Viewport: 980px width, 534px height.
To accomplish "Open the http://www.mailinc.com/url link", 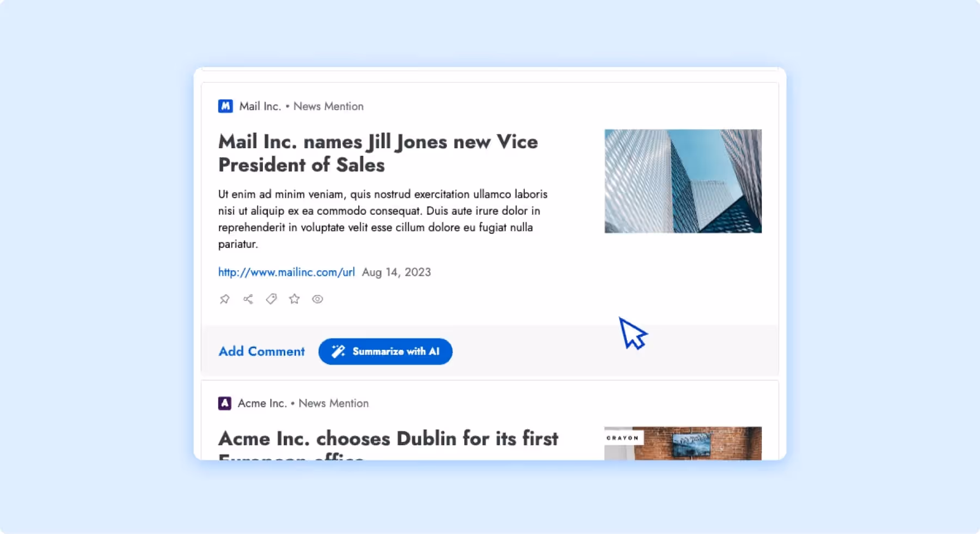I will pos(285,272).
